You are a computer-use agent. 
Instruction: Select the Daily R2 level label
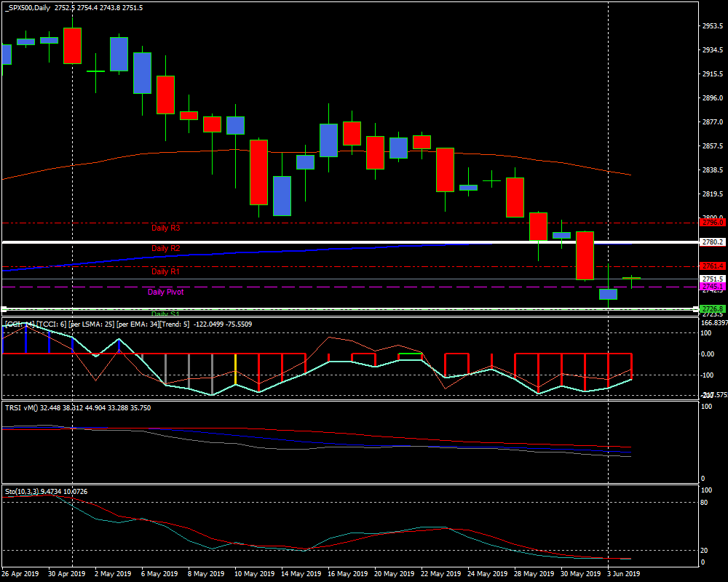[165, 249]
